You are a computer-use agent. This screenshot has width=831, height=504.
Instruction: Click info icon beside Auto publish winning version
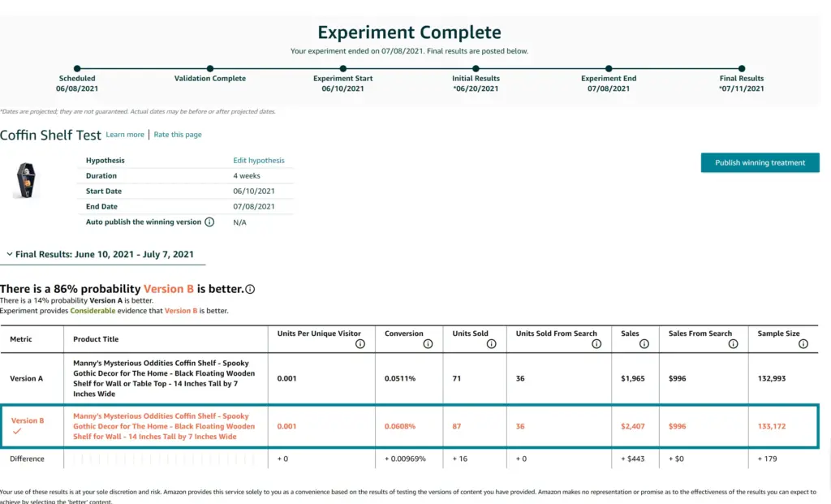209,222
